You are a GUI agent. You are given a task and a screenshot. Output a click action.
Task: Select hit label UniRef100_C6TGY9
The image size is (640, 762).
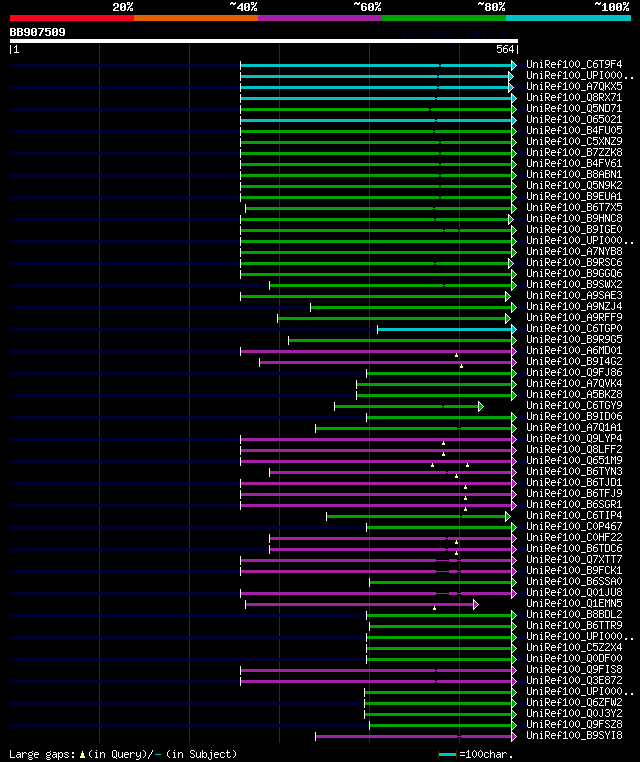click(574, 405)
